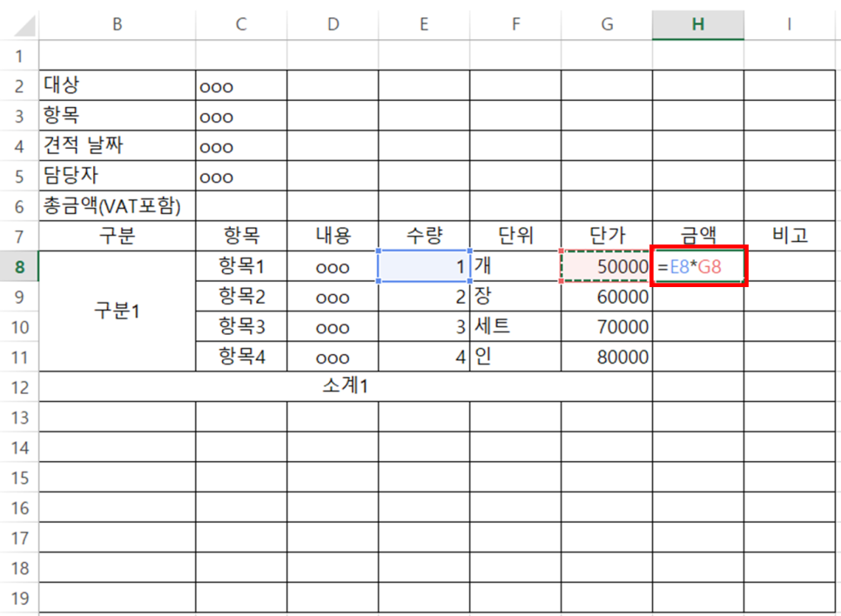
Task: Click unit price cell 70000
Action: point(607,326)
